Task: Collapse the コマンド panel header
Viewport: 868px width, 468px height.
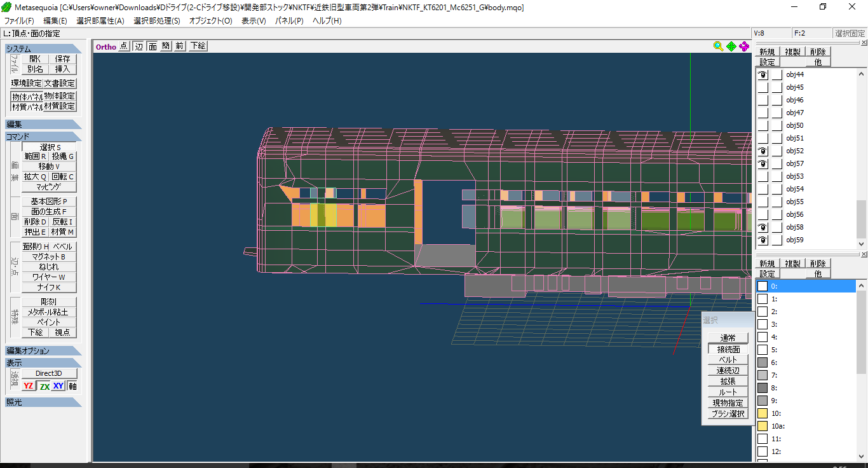Action: tap(43, 137)
